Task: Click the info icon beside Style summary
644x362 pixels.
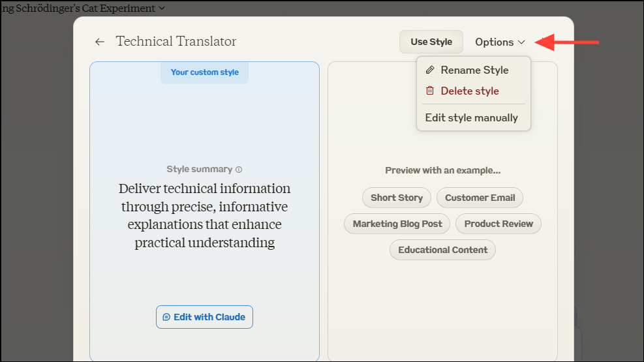Action: [239, 170]
